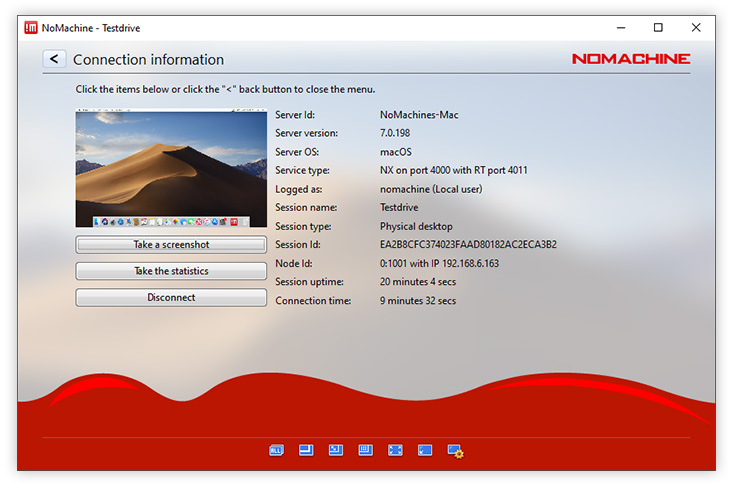730x486 pixels.
Task: Click the middle icon of the bottom bar
Action: 365,451
